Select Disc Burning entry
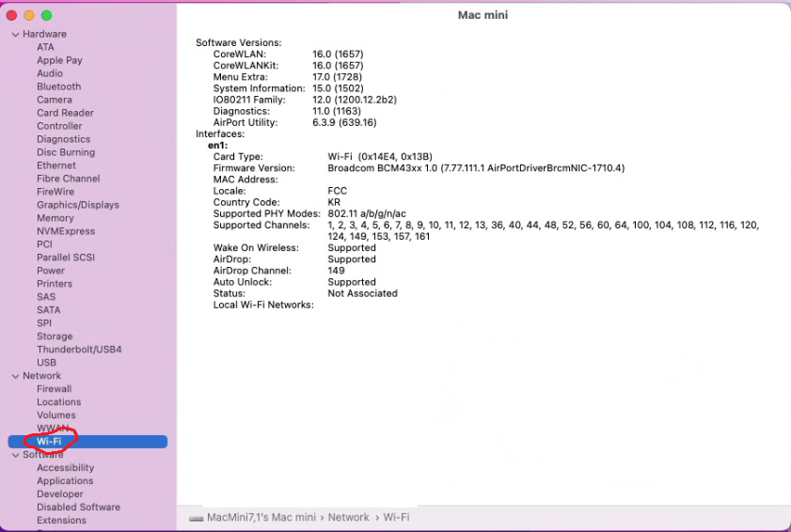 tap(66, 151)
